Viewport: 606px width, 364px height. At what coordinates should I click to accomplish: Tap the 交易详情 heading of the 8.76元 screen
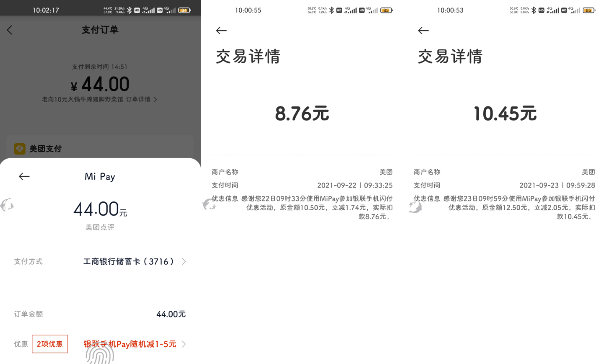[248, 57]
